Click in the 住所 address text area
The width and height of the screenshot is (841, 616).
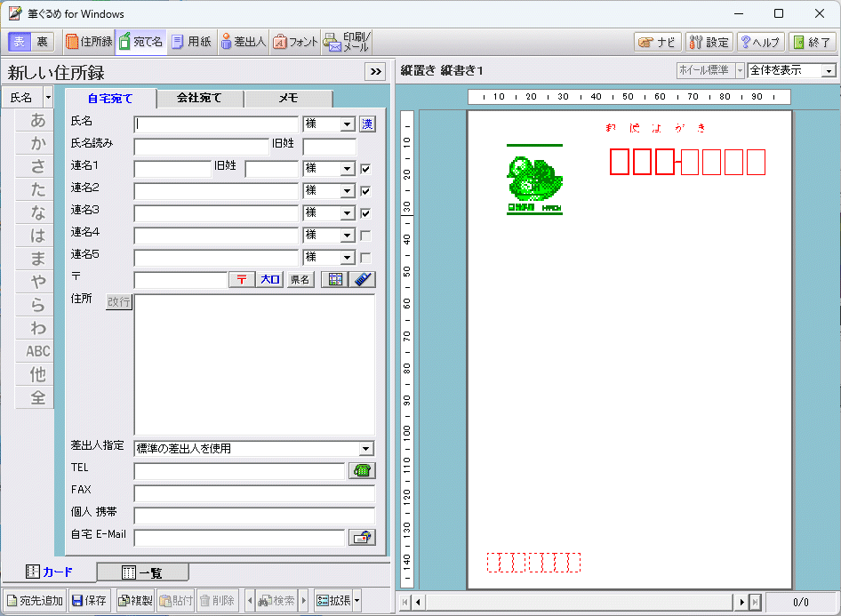[x=254, y=364]
